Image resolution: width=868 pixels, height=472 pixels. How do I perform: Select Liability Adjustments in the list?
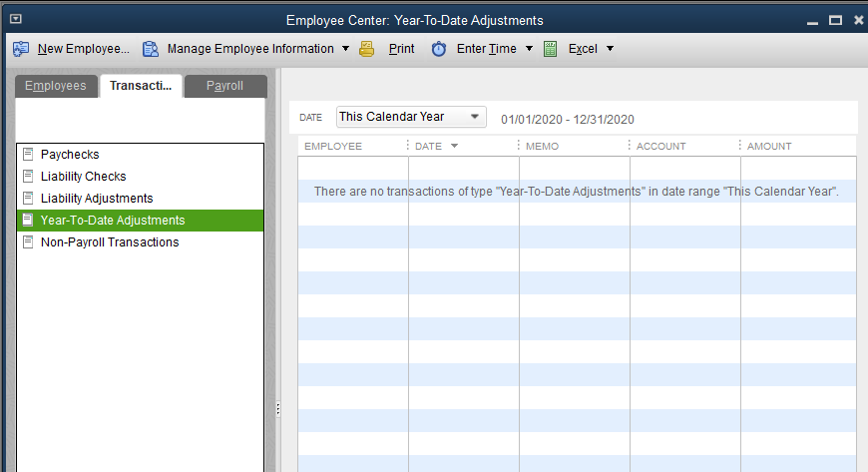(141, 199)
